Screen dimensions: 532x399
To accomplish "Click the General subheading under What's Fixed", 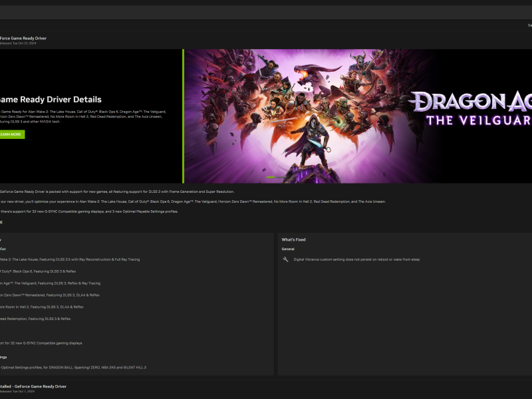I will 288,249.
